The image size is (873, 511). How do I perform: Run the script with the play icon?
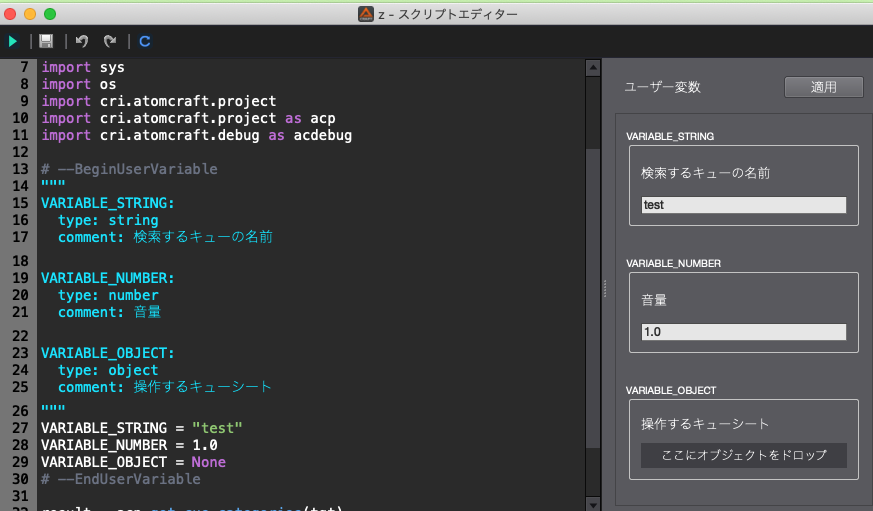[12, 41]
